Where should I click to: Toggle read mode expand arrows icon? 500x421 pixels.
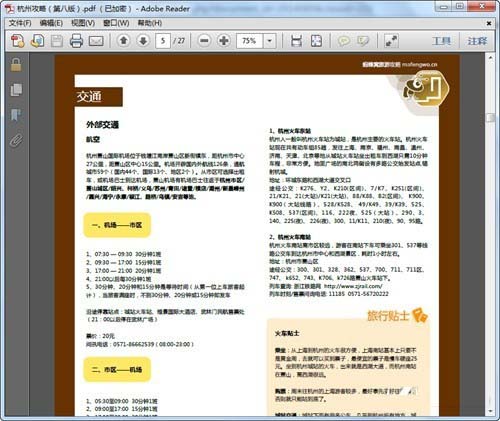(391, 41)
